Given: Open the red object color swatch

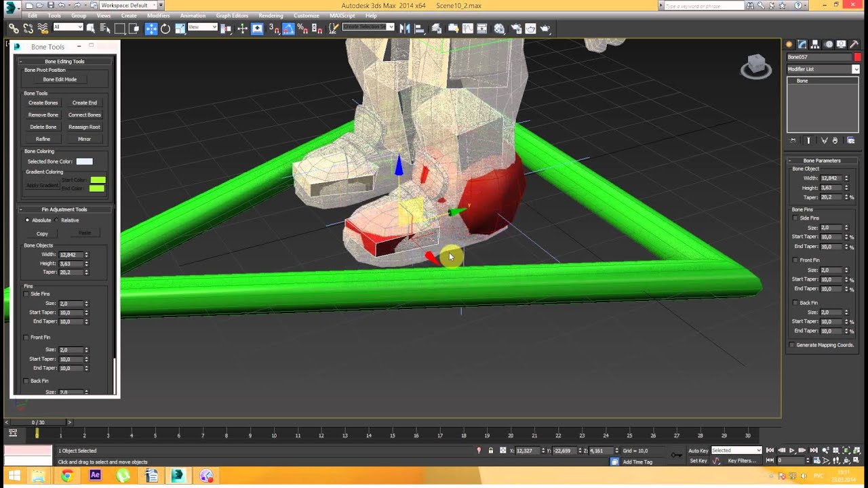Looking at the screenshot, I should click(x=857, y=57).
